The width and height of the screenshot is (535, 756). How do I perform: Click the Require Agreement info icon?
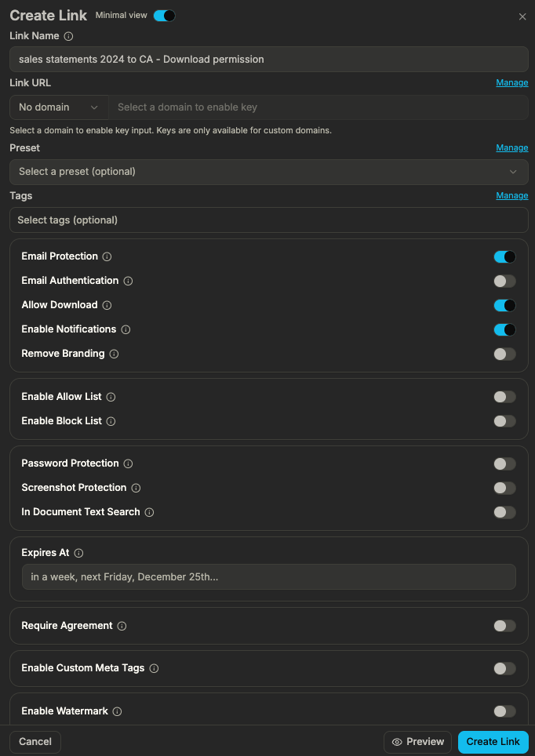(122, 626)
